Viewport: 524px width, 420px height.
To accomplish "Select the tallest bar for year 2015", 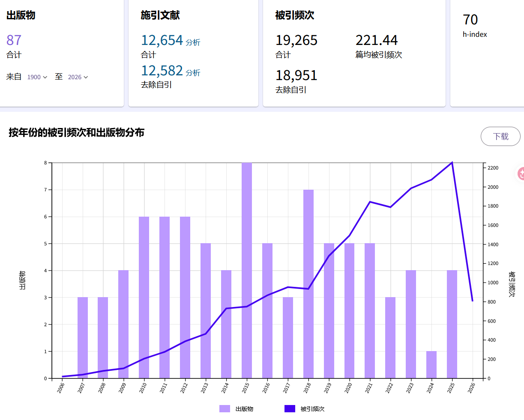I will [x=247, y=270].
